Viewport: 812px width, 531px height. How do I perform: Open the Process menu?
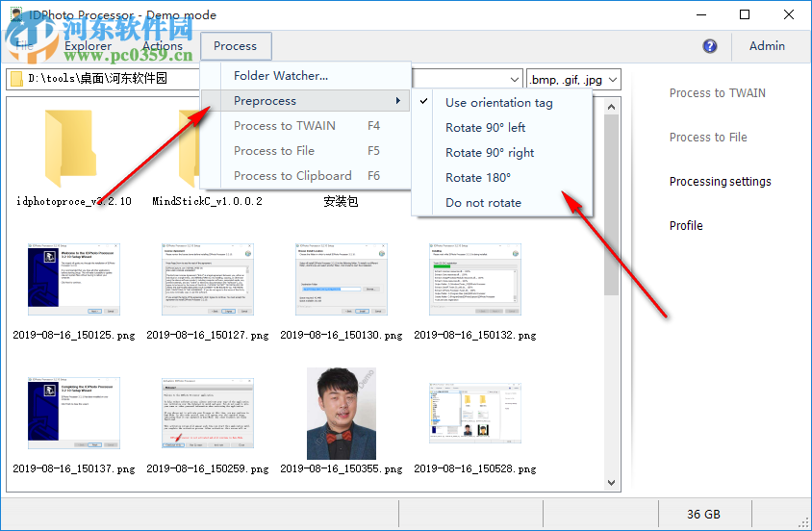[x=235, y=46]
